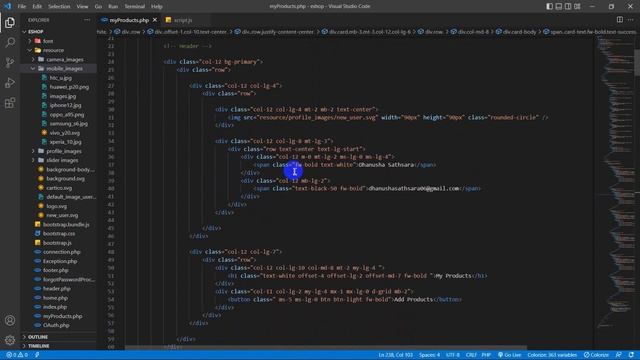
Task: Open OAuth.php file
Action: [56, 325]
